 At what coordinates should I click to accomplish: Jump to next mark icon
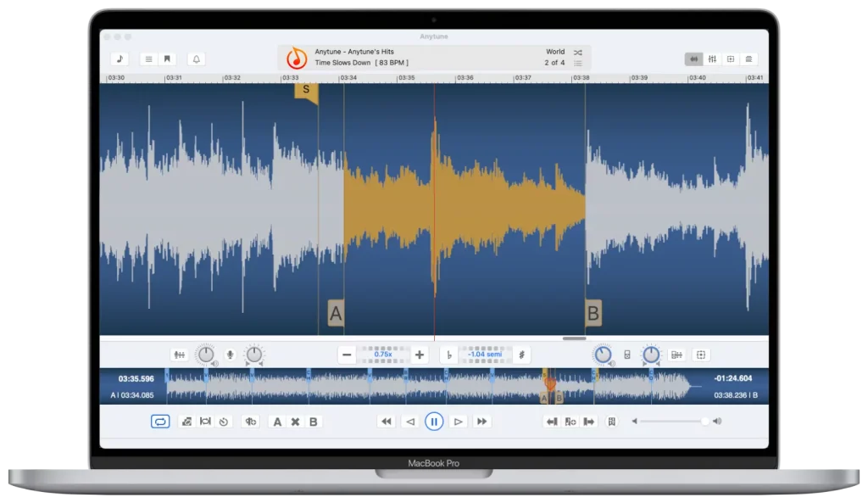coord(589,422)
